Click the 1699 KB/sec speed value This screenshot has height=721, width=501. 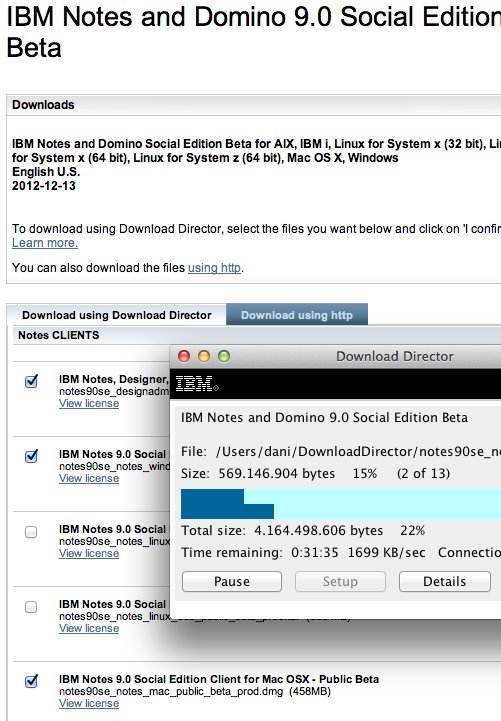click(x=387, y=552)
